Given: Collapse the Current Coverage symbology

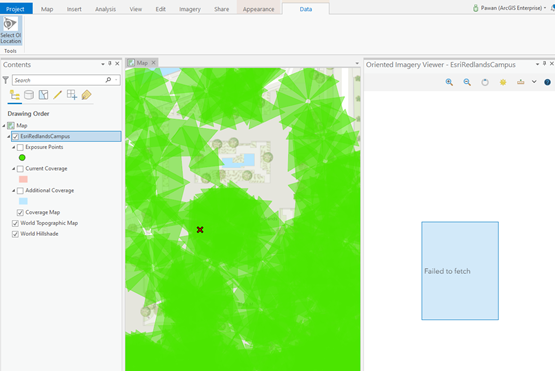Looking at the screenshot, I should (x=14, y=169).
